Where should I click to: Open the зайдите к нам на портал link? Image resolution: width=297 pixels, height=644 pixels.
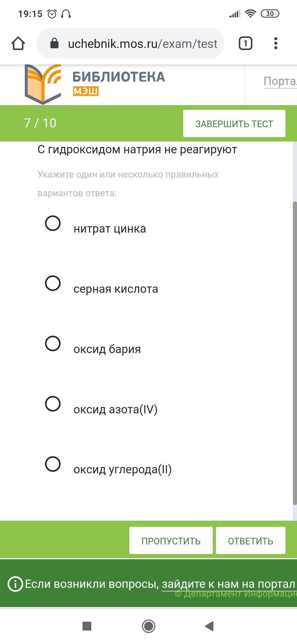tap(228, 584)
